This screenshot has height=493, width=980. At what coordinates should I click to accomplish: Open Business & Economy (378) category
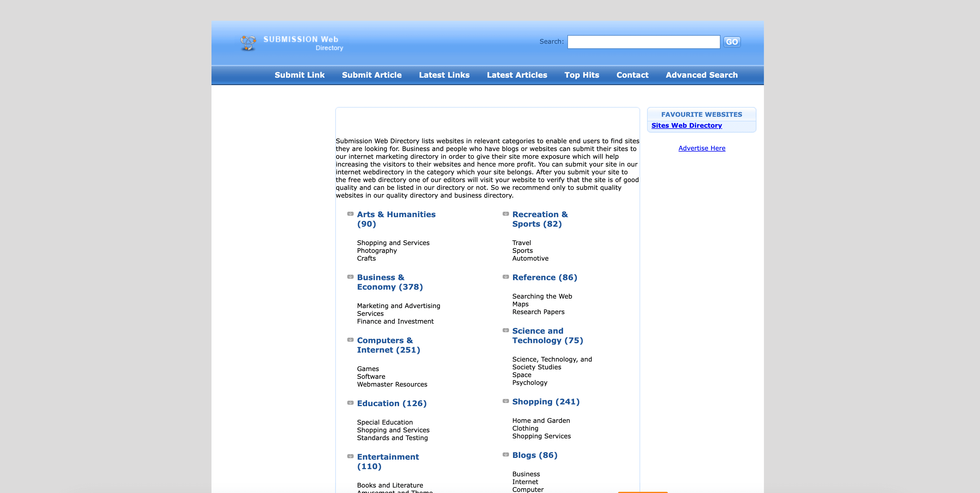(390, 282)
